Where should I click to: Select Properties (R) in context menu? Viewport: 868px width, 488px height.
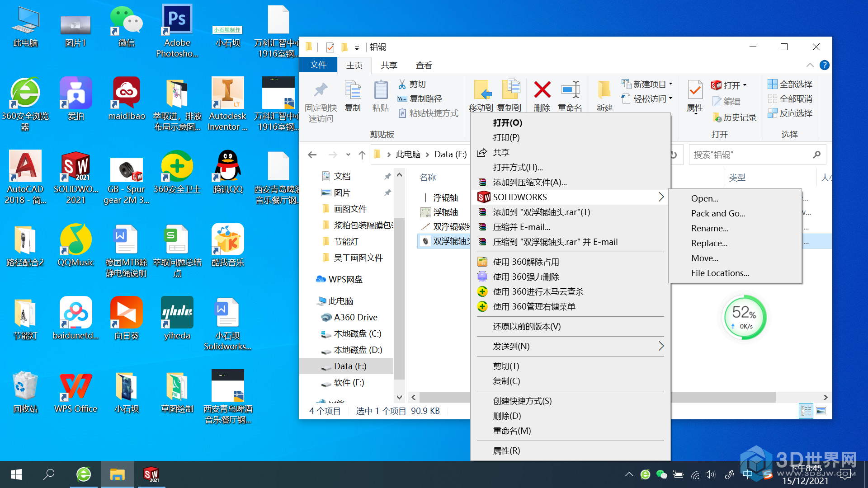(506, 450)
